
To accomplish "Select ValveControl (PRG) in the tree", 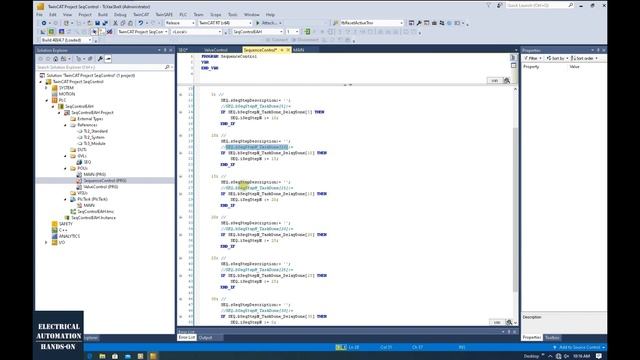I will (100, 187).
